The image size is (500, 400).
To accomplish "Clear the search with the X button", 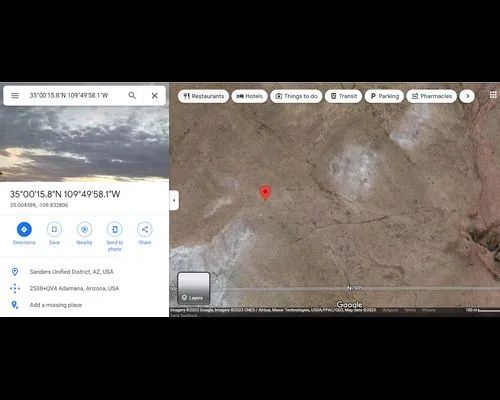I will click(x=155, y=96).
